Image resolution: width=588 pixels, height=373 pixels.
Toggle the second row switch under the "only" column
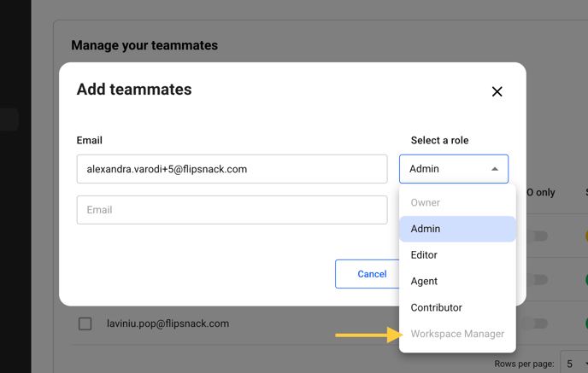pyautogui.click(x=537, y=280)
